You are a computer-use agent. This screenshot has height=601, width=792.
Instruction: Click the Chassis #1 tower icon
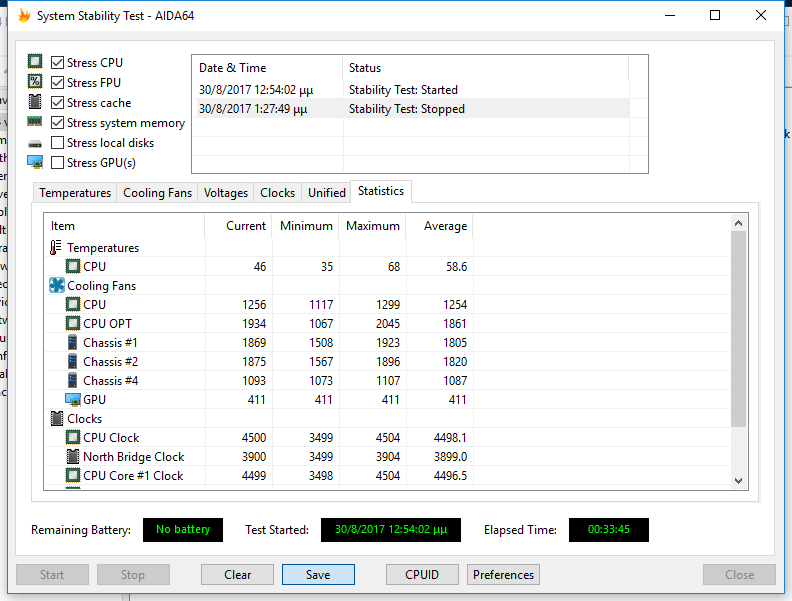pyautogui.click(x=73, y=342)
